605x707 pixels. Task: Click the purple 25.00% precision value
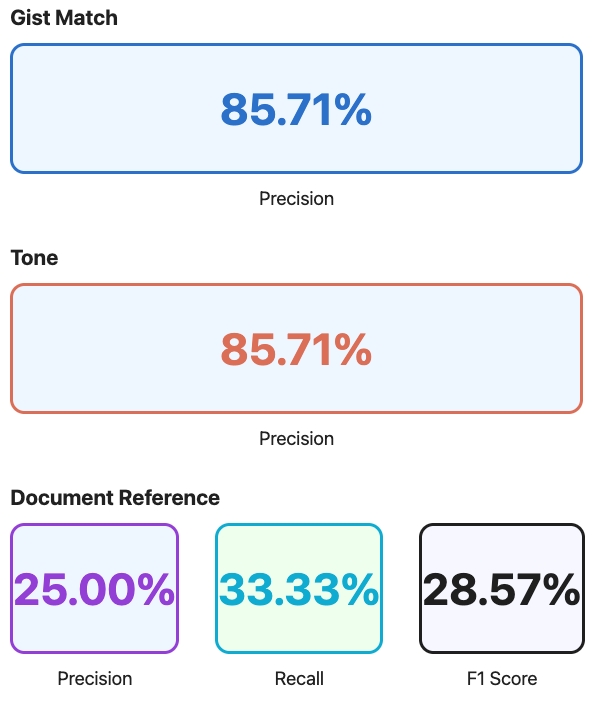(94, 590)
